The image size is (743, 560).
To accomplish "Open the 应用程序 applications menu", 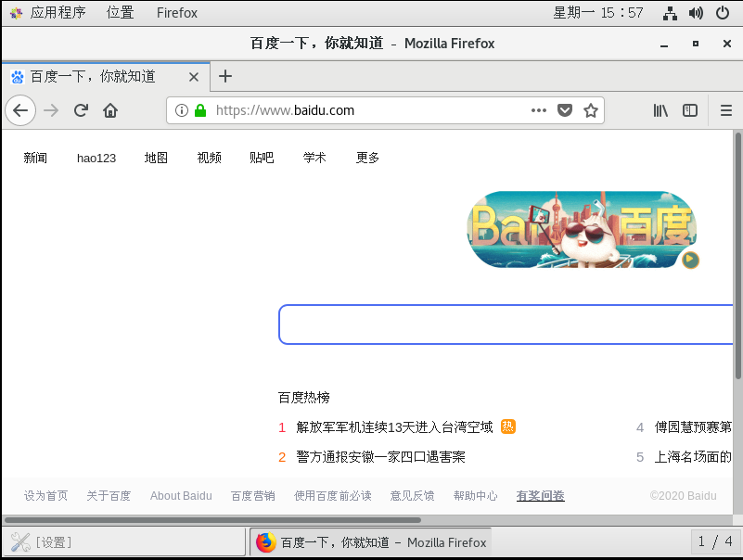I will (48, 13).
